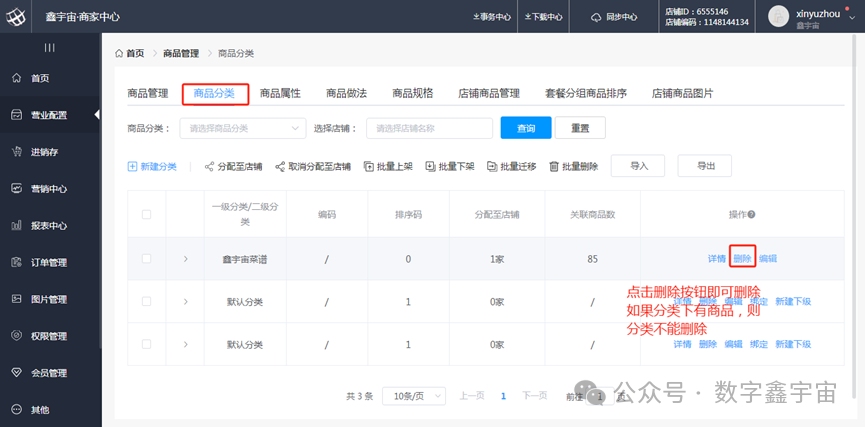Select the 商品分类 tab
Screen dimensions: 865x427
(x=214, y=94)
